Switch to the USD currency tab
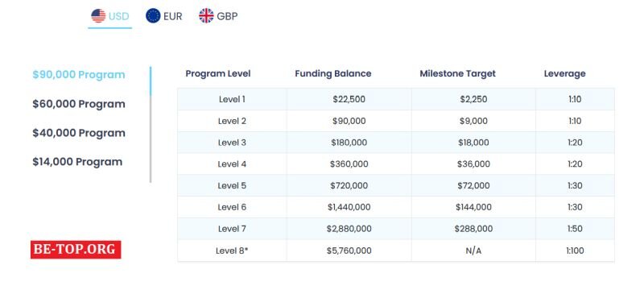Image resolution: width=644 pixels, height=290 pixels. tap(109, 16)
